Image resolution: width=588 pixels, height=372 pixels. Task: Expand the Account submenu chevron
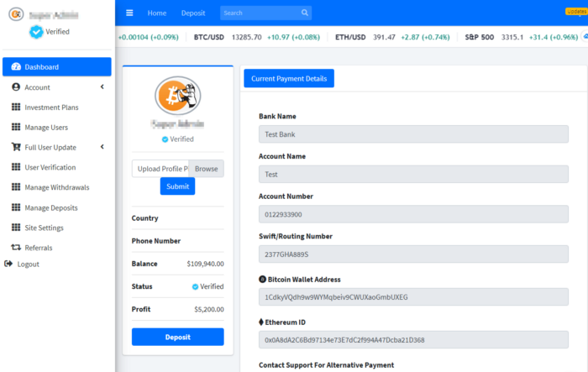(102, 87)
